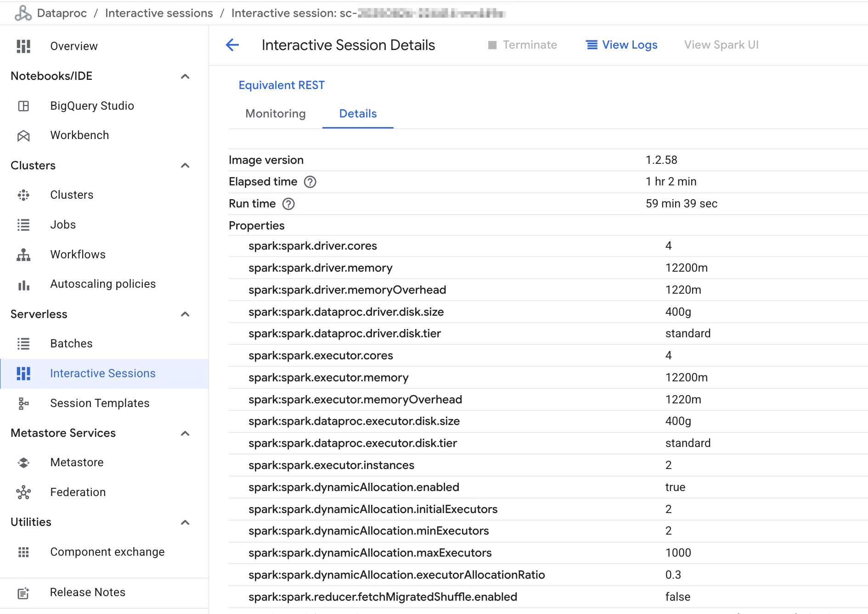Open View Logs

[x=622, y=45]
